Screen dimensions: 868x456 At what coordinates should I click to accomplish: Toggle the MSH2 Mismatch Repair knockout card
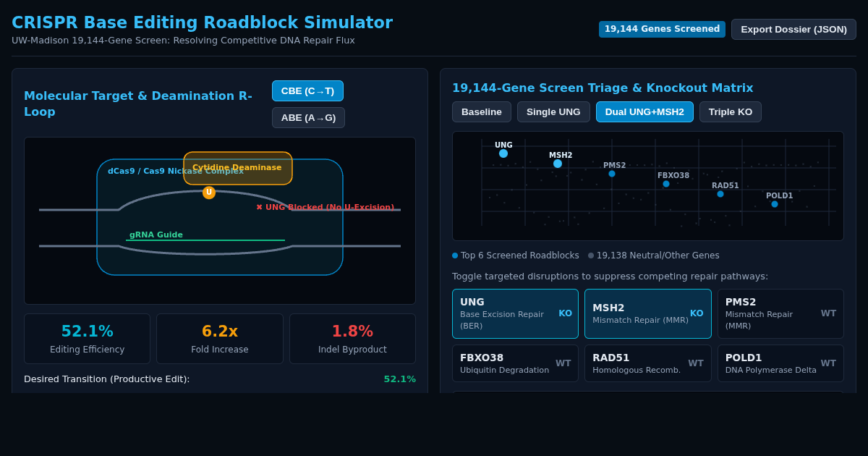pyautogui.click(x=648, y=313)
